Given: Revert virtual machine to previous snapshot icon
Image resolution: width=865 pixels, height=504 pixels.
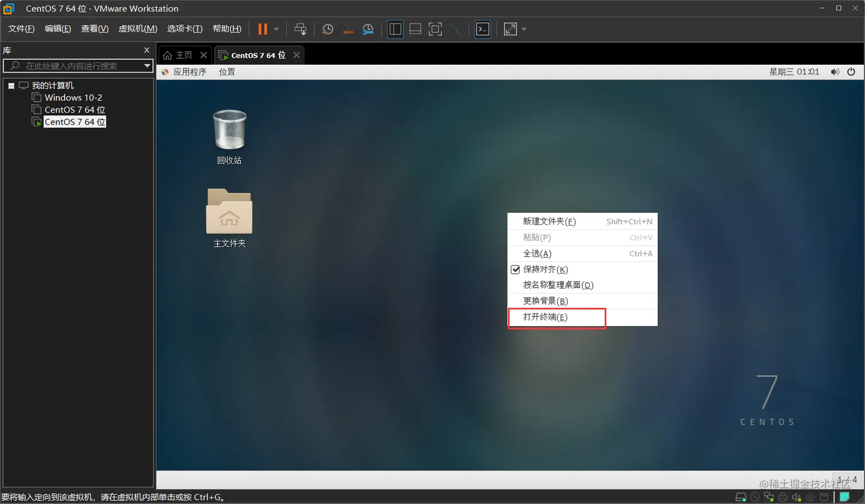Looking at the screenshot, I should pos(348,29).
